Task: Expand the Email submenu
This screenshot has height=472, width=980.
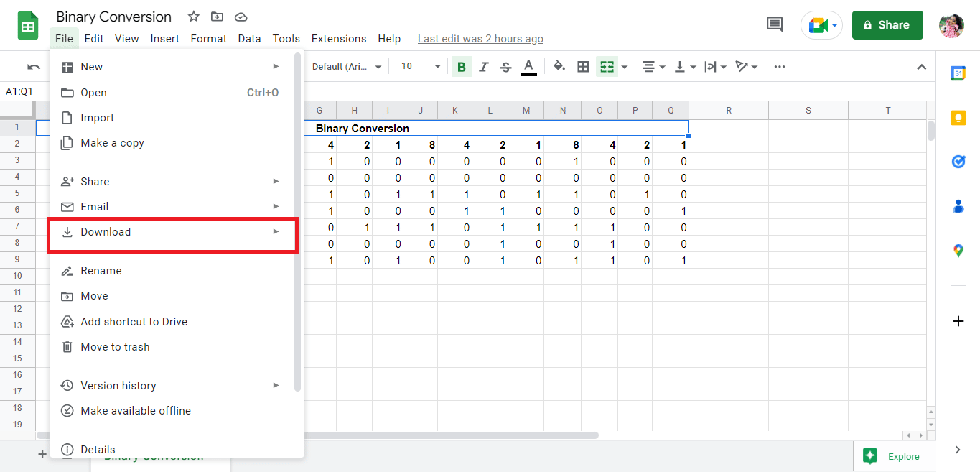Action: [171, 207]
